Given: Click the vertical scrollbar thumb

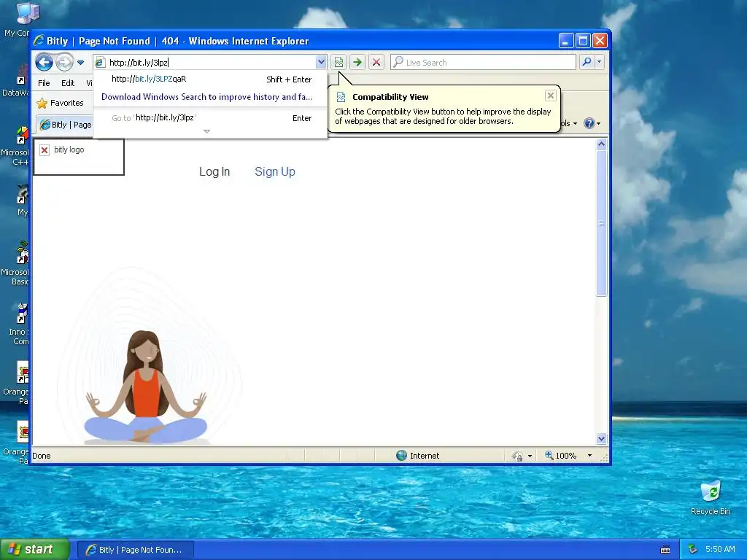Looking at the screenshot, I should click(601, 223).
